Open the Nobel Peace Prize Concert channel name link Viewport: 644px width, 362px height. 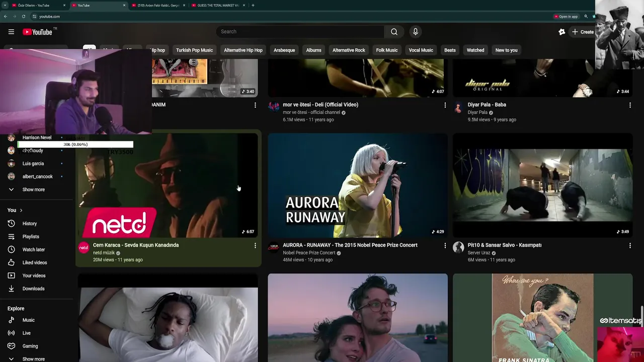tap(309, 253)
